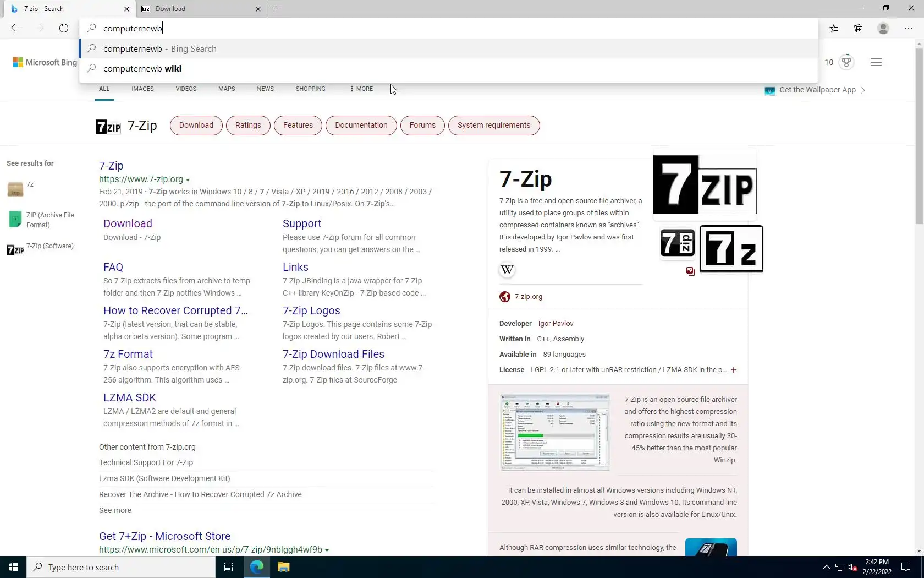Click the Type here to search taskbar box

pyautogui.click(x=121, y=567)
